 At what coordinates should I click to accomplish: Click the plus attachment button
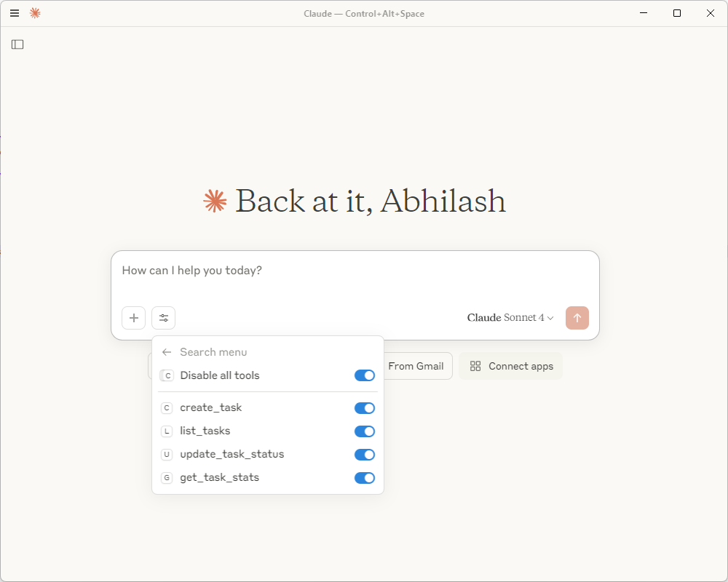(134, 318)
